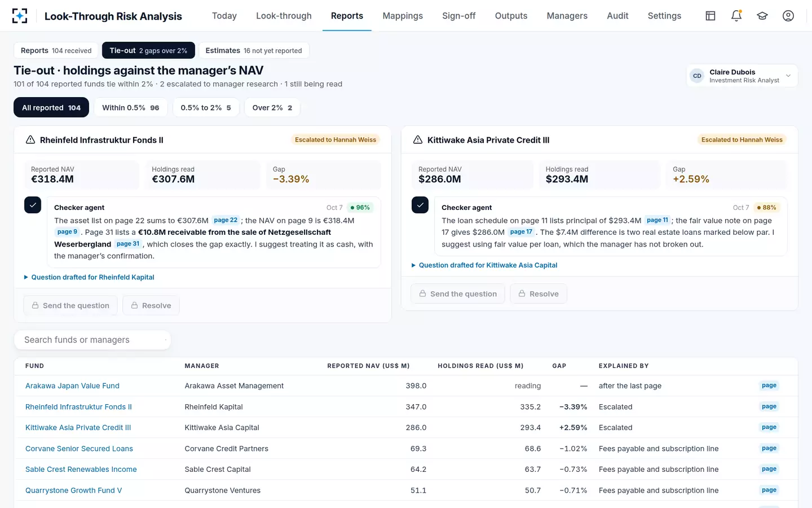Open notifications bell icon

736,16
